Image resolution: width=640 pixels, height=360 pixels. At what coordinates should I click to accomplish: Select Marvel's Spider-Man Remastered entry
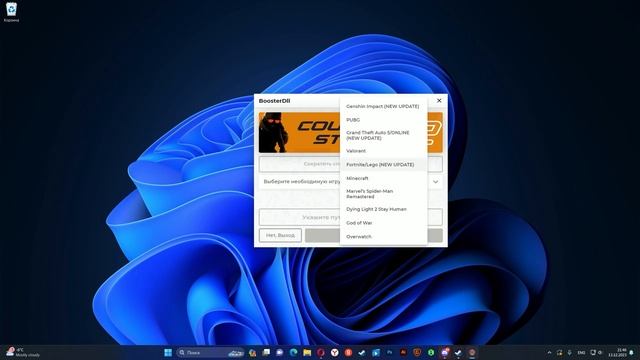point(383,194)
